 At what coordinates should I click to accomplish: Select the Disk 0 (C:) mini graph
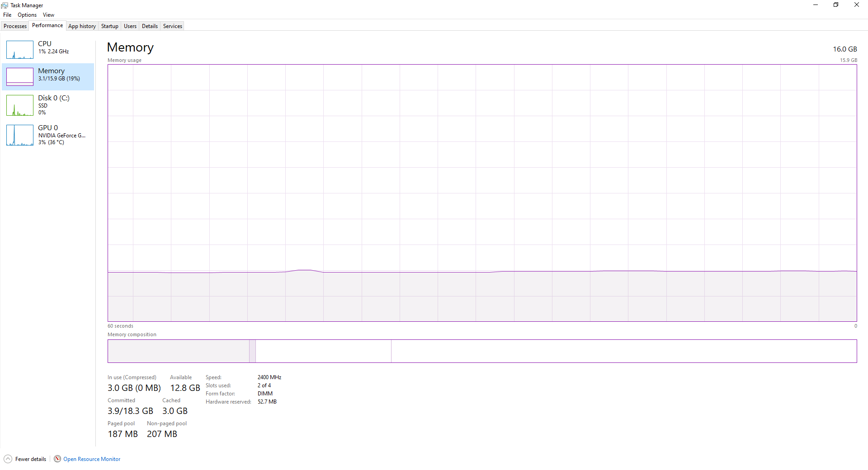20,105
